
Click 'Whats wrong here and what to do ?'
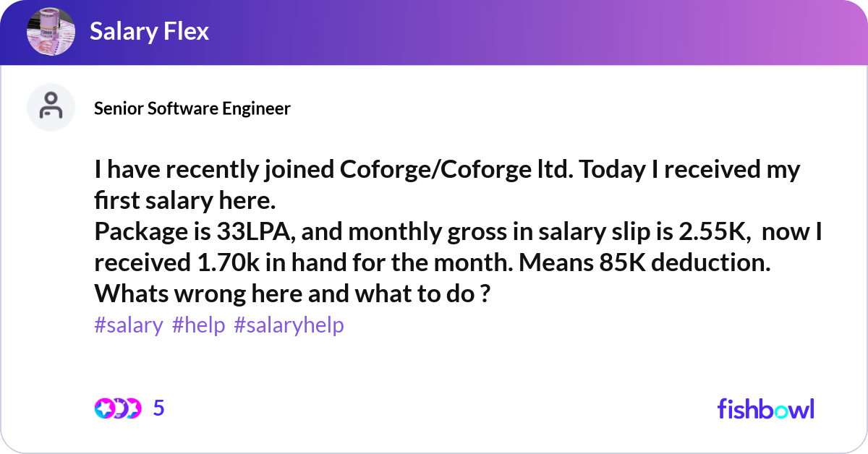click(289, 295)
